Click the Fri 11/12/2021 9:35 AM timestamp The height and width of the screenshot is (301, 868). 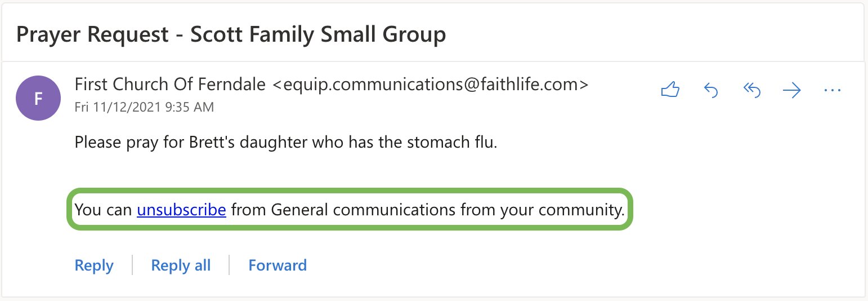click(144, 107)
